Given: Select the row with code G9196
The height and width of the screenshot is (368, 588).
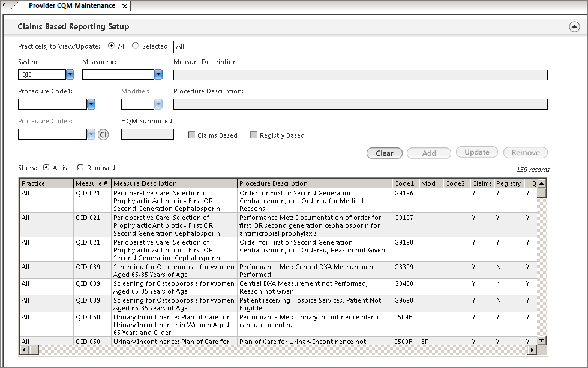Looking at the screenshot, I should 278,201.
